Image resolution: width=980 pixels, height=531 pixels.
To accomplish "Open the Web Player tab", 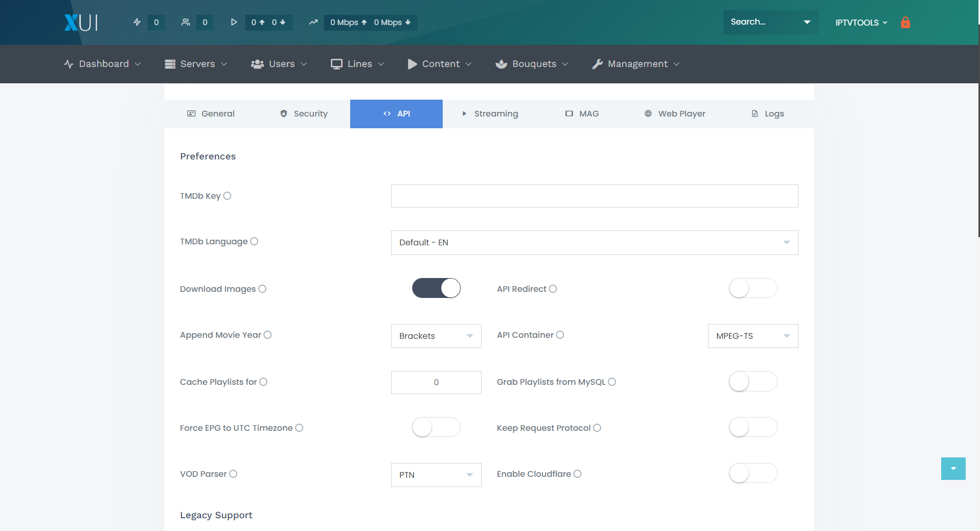I will 675,113.
